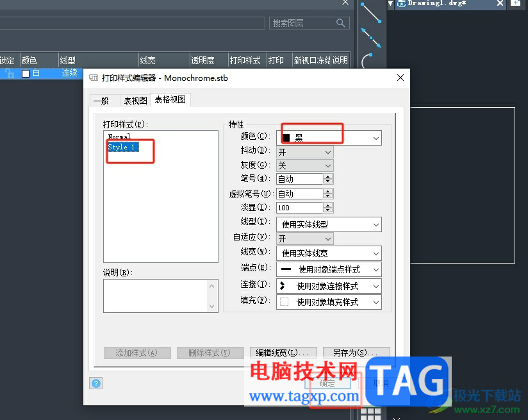Image resolution: width=528 pixels, height=420 pixels.
Task: Click the black color swatch in 颜色 field
Action: coord(286,137)
